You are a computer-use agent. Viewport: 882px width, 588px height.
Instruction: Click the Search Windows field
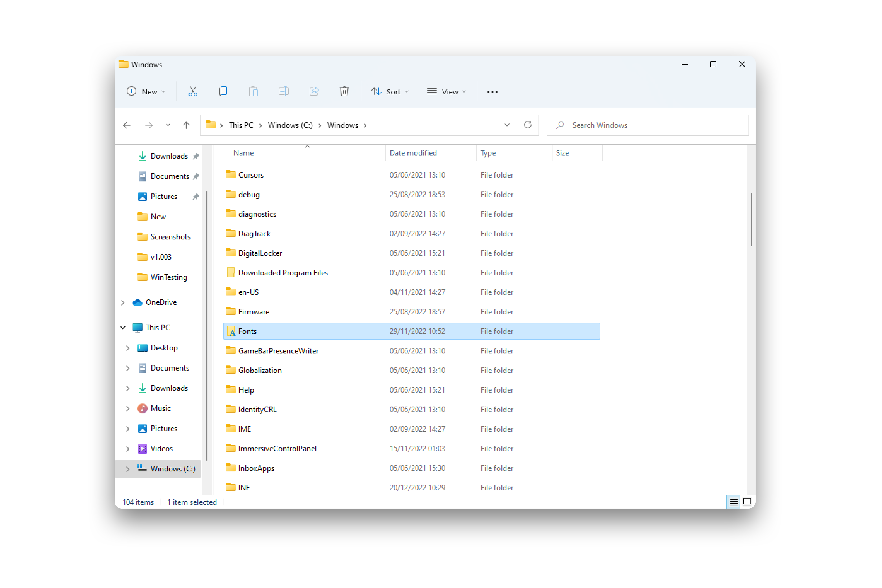[x=648, y=125]
